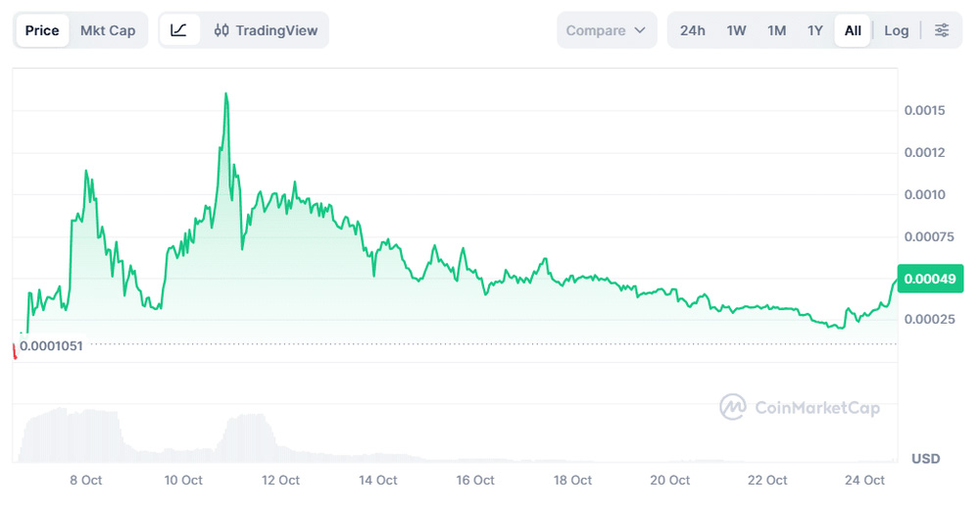This screenshot has height=514, width=980.
Task: Click the USD currency label
Action: point(926,458)
